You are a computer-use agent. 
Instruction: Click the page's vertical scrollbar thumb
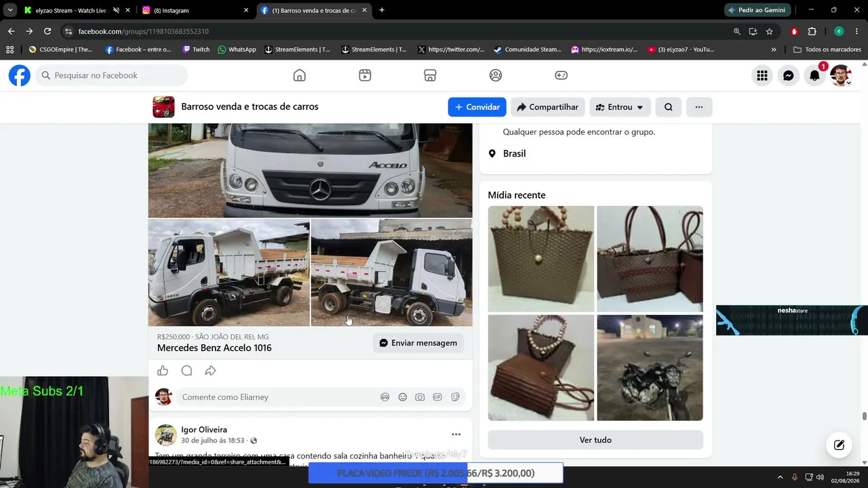864,416
